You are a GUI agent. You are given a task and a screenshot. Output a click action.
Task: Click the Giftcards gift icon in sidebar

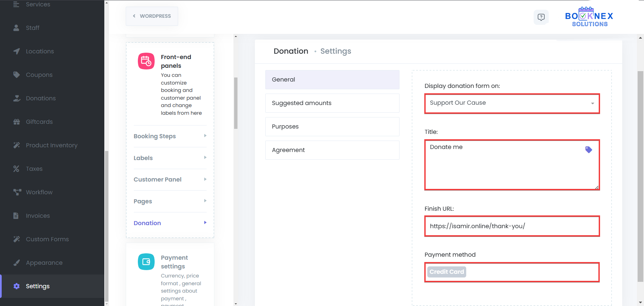tap(16, 122)
